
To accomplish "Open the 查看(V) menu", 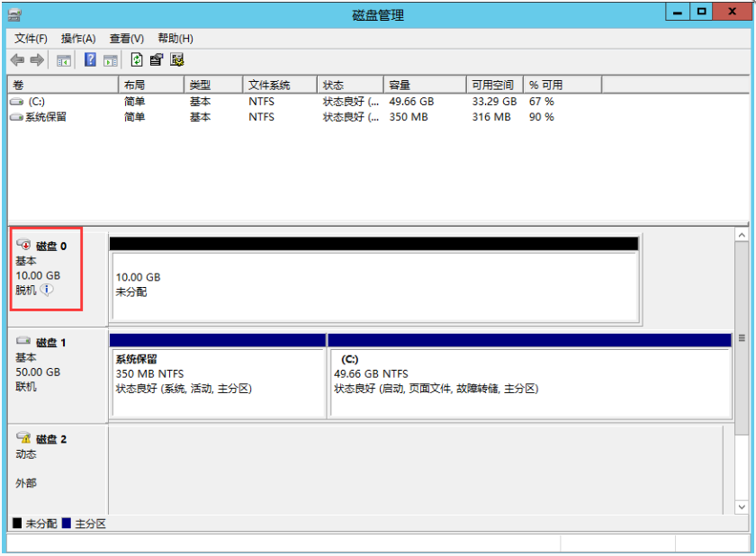I will [126, 39].
